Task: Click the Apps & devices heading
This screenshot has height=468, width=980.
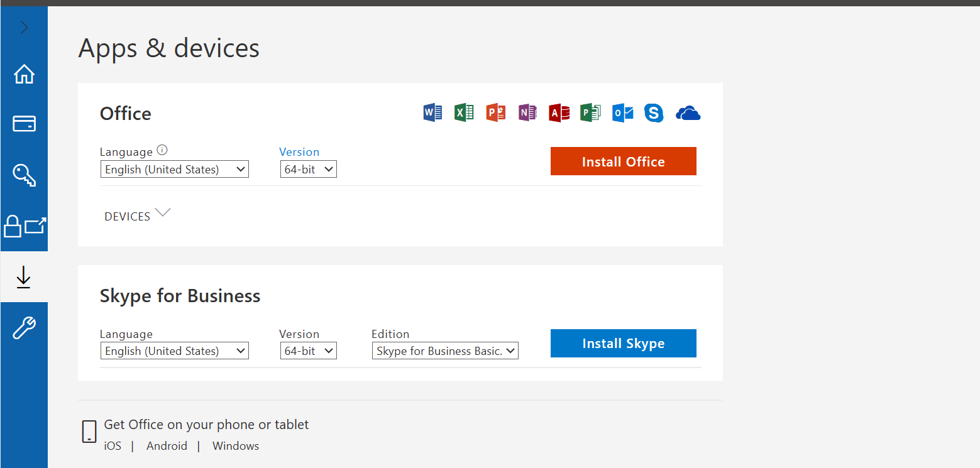Action: tap(169, 48)
